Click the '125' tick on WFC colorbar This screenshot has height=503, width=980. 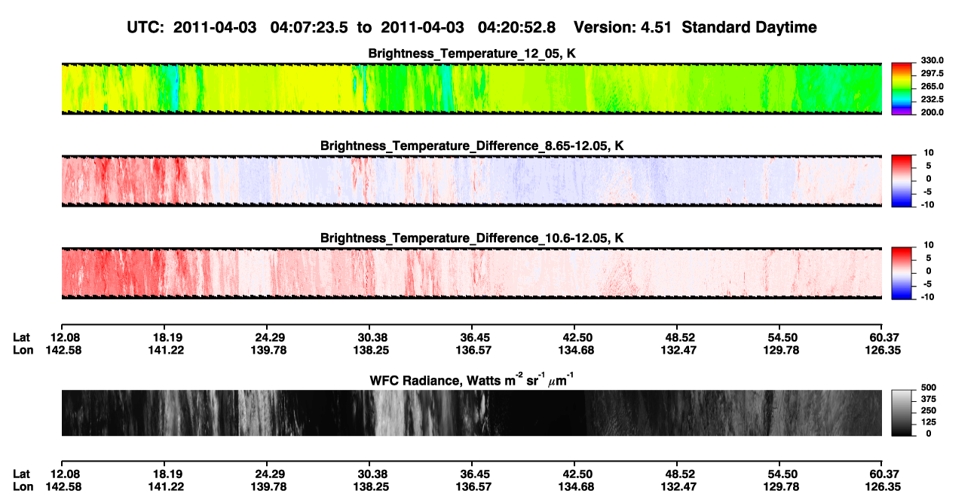[927, 421]
